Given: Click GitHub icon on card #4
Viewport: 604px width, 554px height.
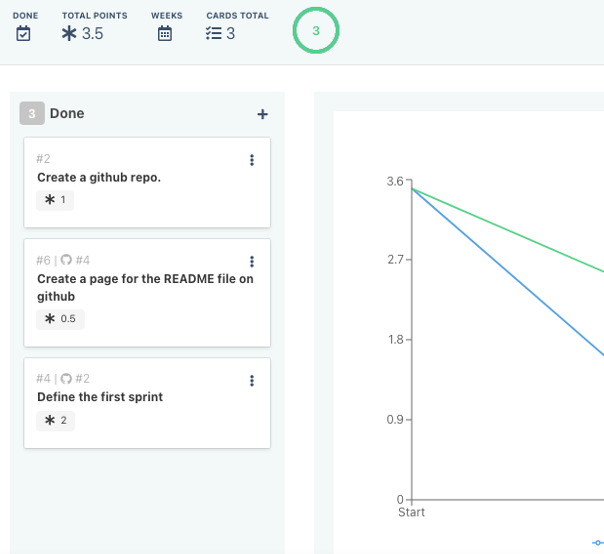Looking at the screenshot, I should [x=66, y=379].
